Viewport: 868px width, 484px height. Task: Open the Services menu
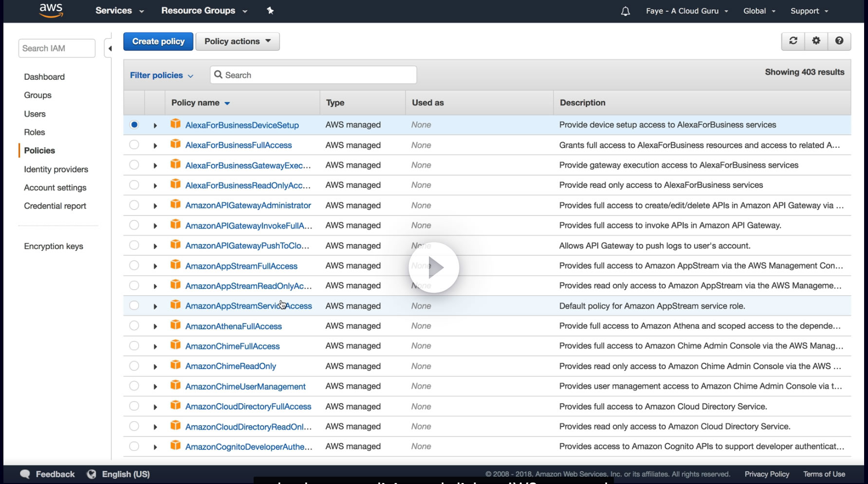(119, 11)
